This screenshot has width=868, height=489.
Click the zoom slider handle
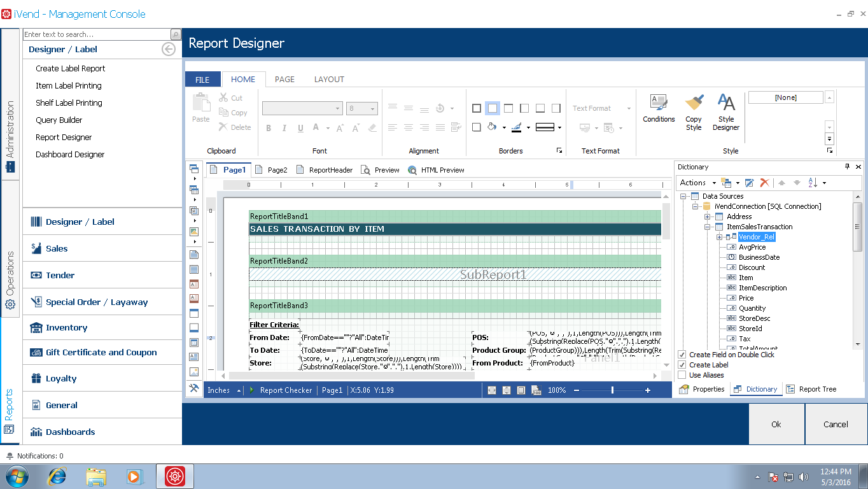tap(612, 390)
